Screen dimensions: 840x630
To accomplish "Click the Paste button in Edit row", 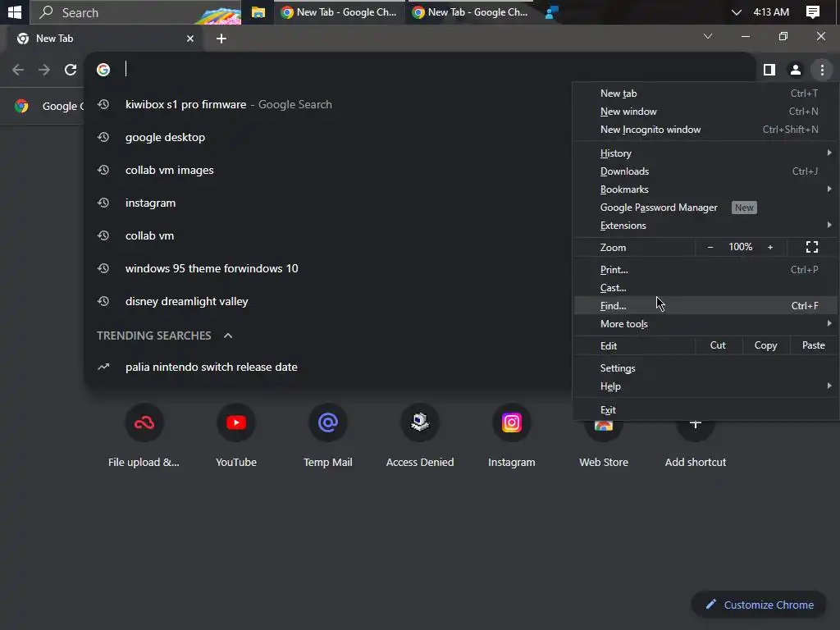I will [813, 345].
